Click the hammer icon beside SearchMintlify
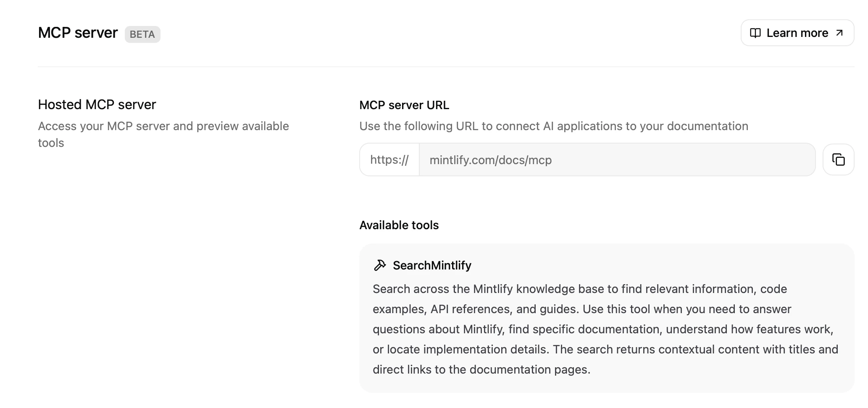Screen dimensions: 868x408 [380, 265]
